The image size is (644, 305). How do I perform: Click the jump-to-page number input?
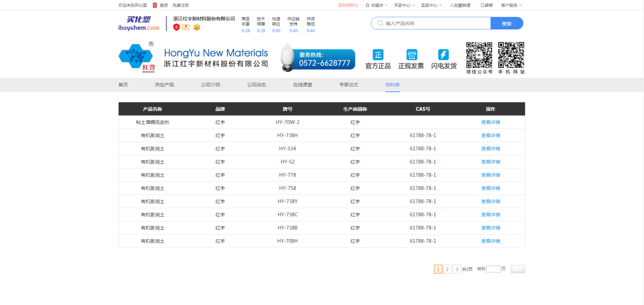pos(493,269)
